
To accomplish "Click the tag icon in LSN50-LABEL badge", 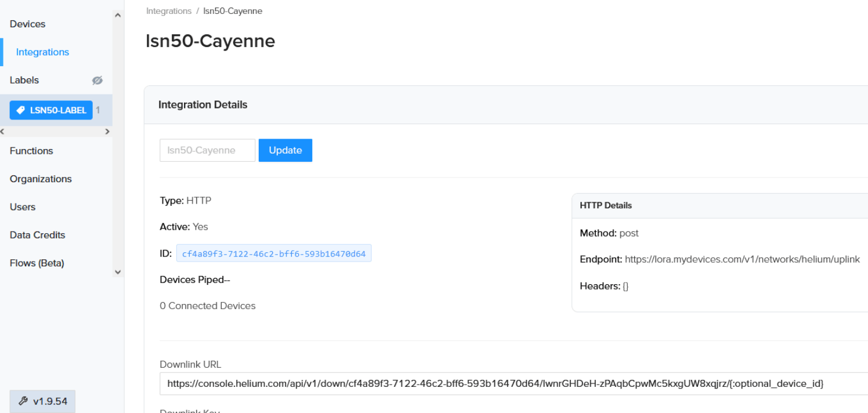I will coord(20,110).
